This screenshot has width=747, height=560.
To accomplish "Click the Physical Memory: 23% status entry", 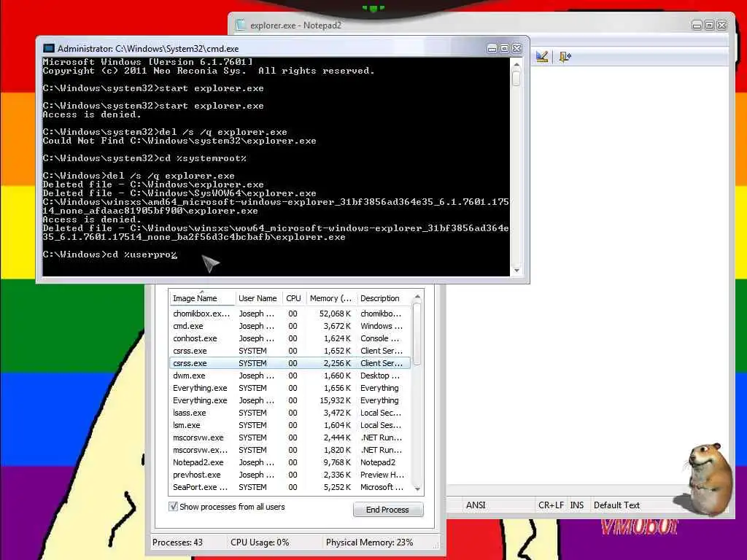I will pos(369,542).
